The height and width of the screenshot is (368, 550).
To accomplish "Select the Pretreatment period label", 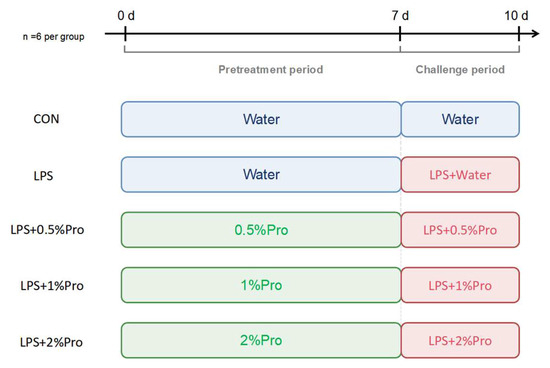I will coord(270,69).
